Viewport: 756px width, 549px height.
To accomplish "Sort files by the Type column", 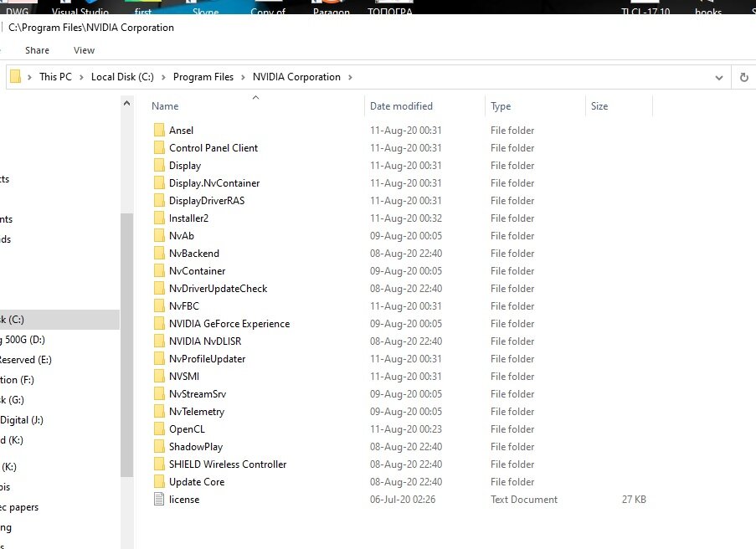I will coord(501,106).
